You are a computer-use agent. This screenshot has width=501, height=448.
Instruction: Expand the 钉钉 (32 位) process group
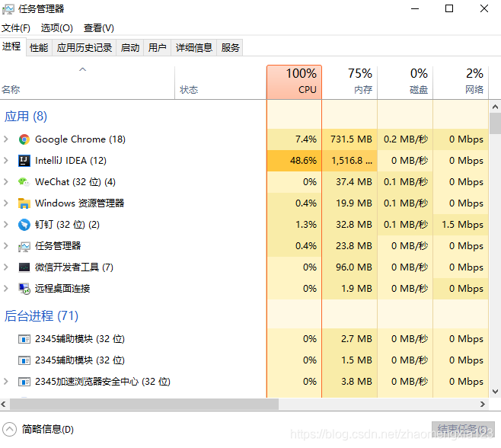pos(6,225)
